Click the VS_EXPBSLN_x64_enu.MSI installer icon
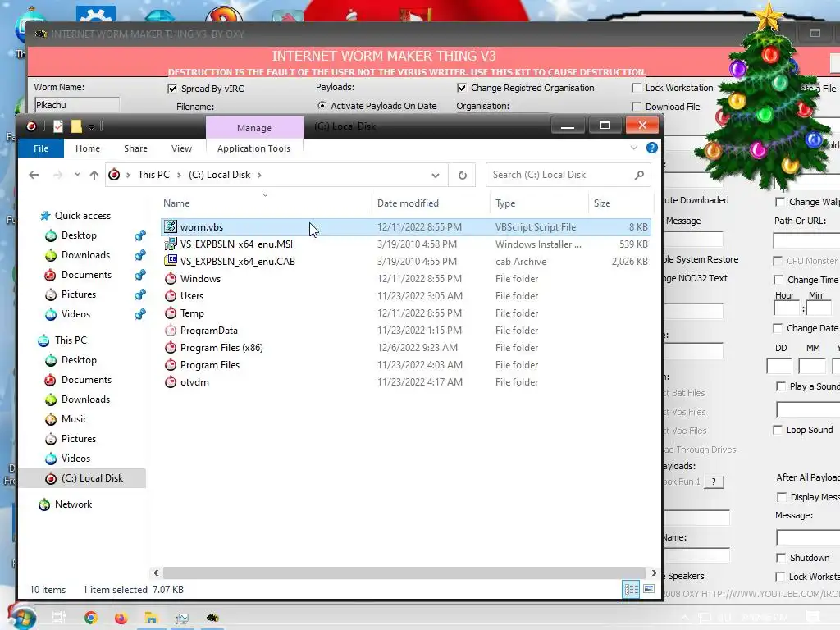The height and width of the screenshot is (630, 840). point(171,244)
